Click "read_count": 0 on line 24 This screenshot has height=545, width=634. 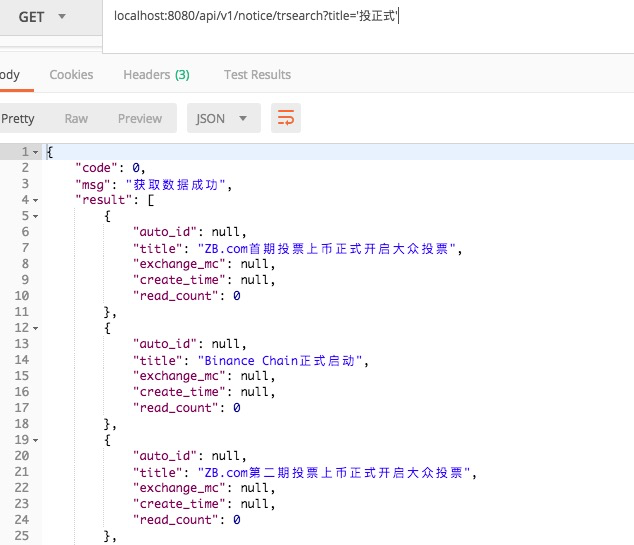[x=187, y=520]
